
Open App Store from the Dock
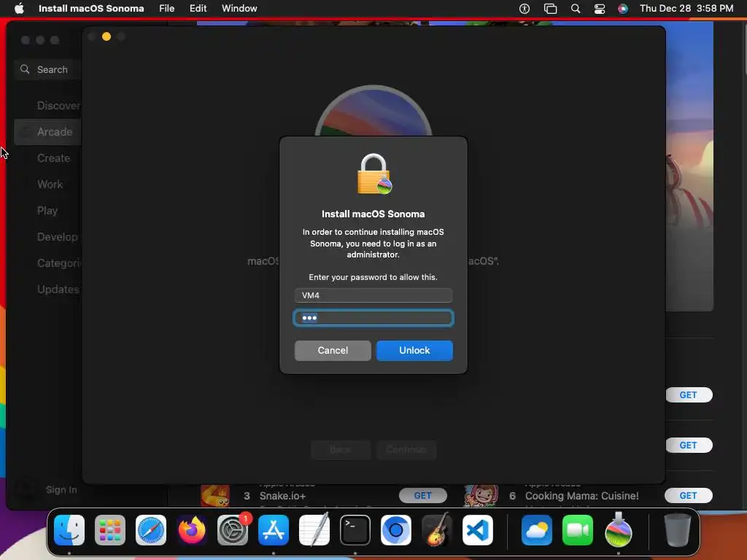coord(274,530)
